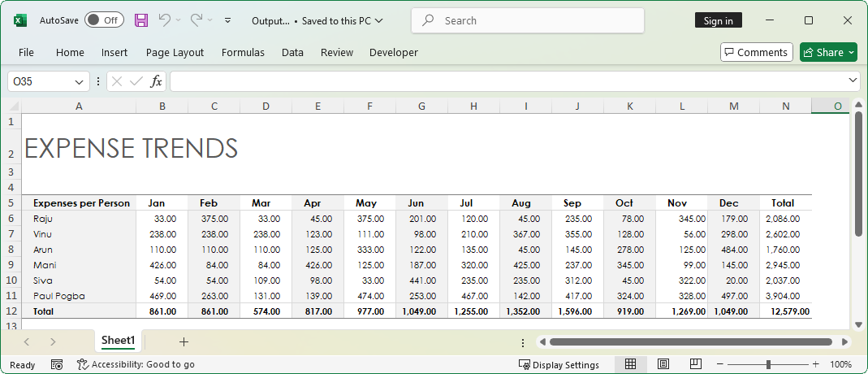
Task: Open the Comments pane button
Action: [x=756, y=52]
